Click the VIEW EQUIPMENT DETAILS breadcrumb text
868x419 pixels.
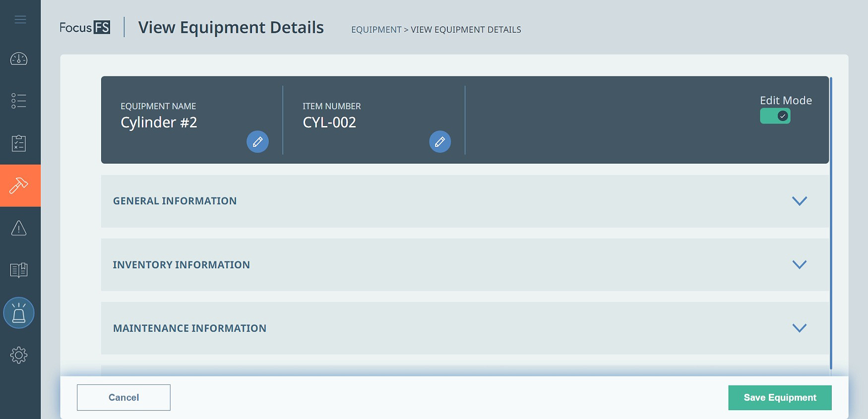(x=466, y=30)
